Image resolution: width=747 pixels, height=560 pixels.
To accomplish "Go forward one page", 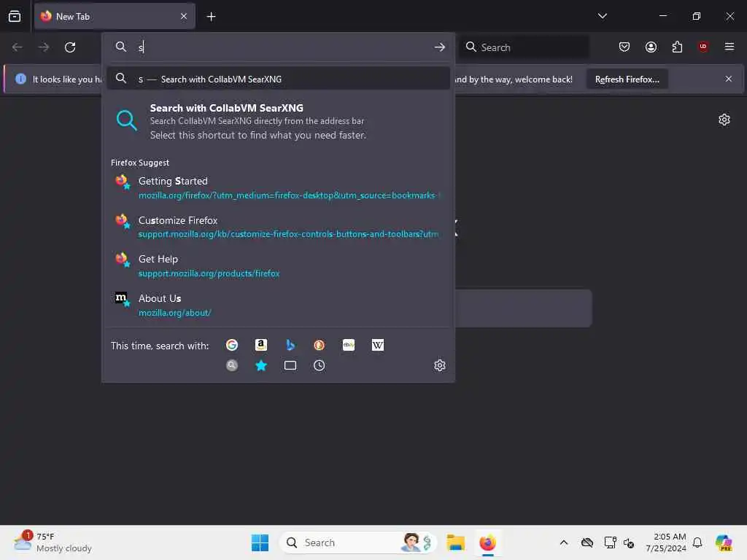I will pos(43,47).
